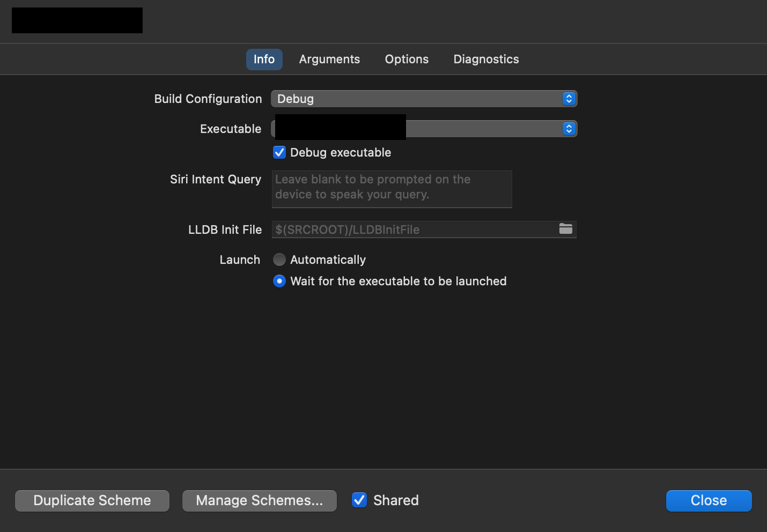This screenshot has width=767, height=532.
Task: Click the blue arrows on Executable popup
Action: pos(569,129)
